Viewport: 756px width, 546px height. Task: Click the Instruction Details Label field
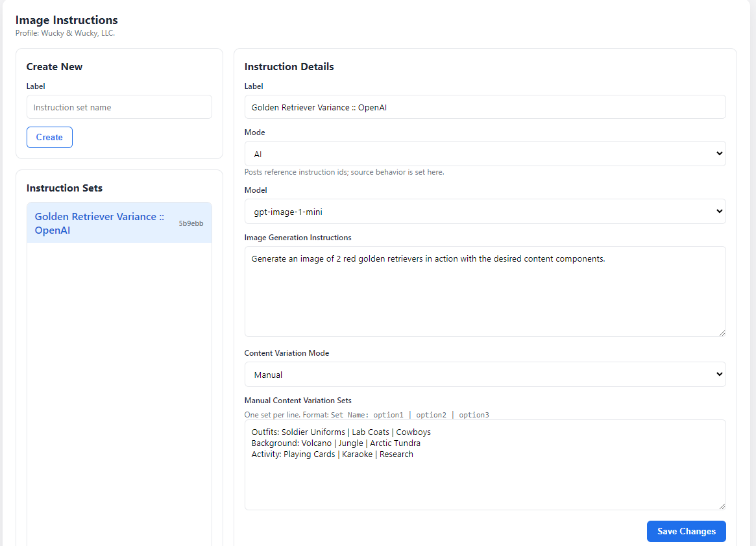(x=484, y=107)
